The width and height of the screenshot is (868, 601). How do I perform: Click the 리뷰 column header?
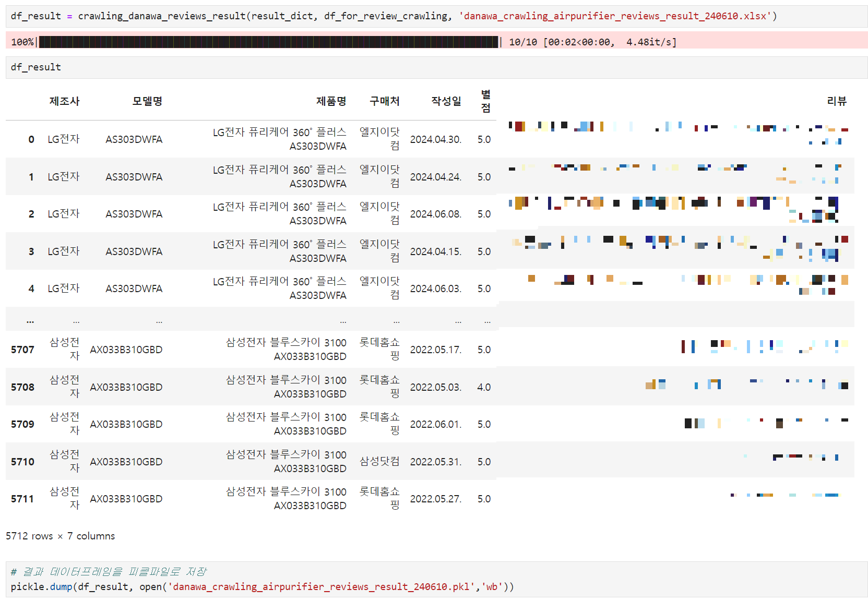(x=837, y=101)
